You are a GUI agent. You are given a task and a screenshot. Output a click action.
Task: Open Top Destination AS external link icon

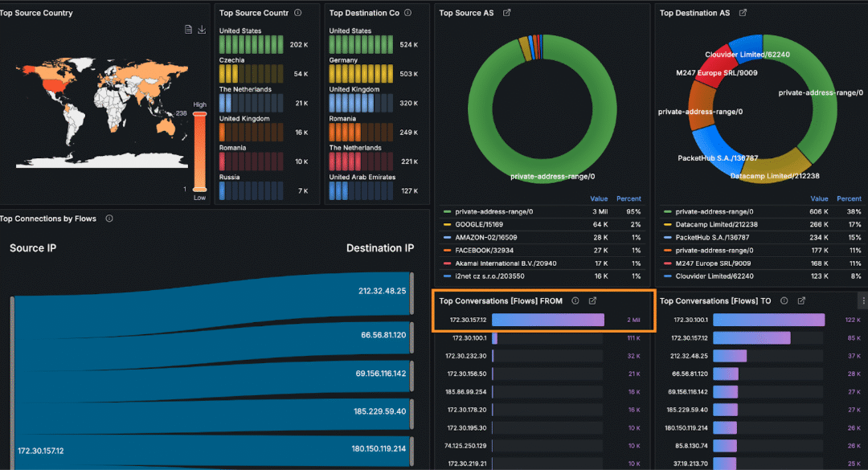point(743,13)
